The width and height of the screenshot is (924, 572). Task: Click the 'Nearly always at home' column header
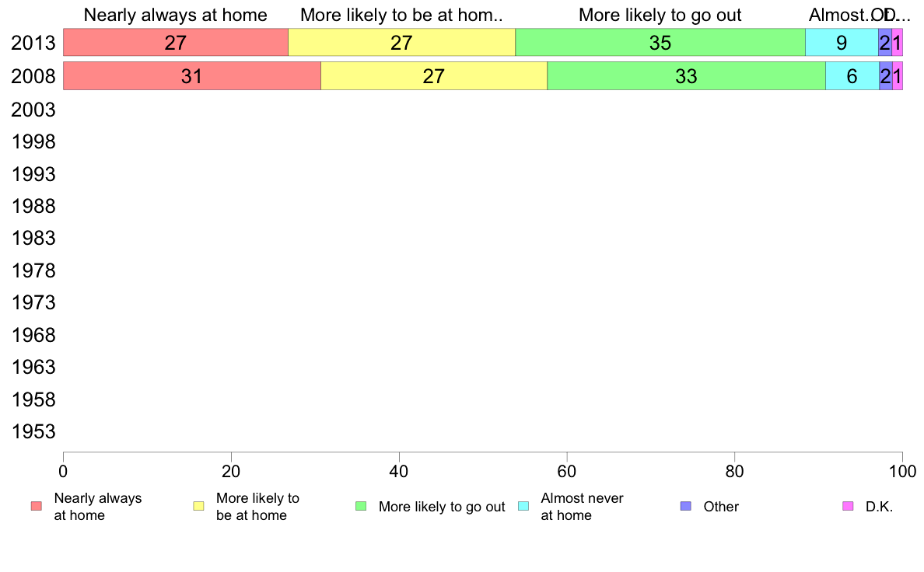tap(176, 15)
